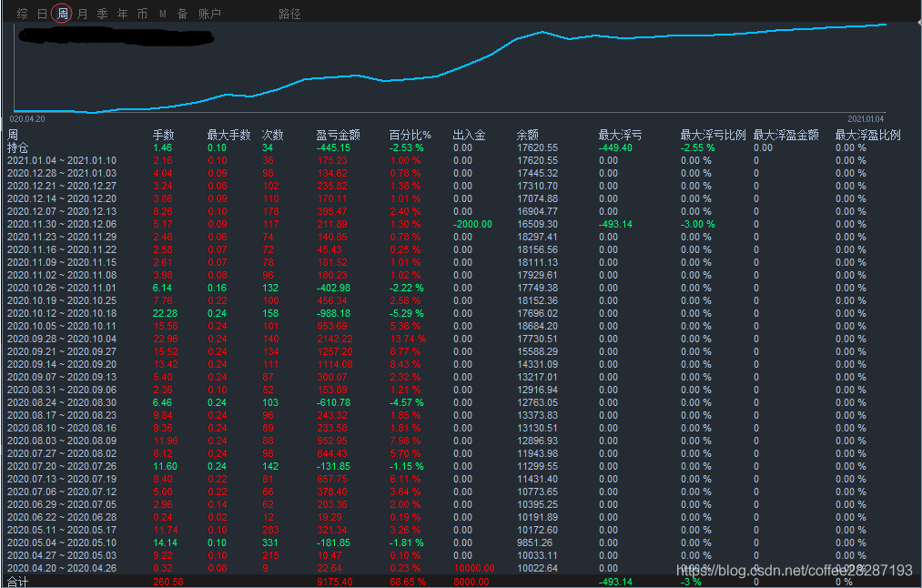Open the 年 yearly report tab

click(x=122, y=14)
